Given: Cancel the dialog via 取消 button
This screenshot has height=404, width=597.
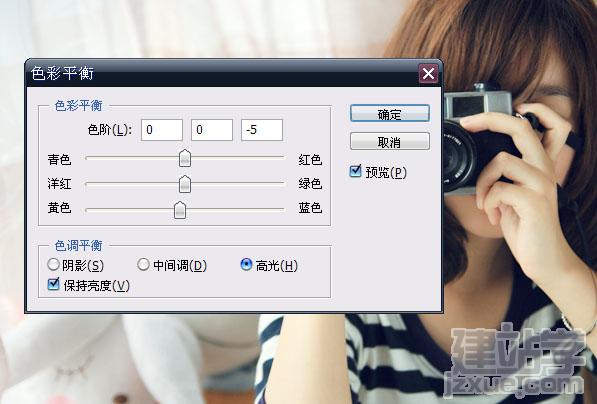Looking at the screenshot, I should pyautogui.click(x=390, y=142).
